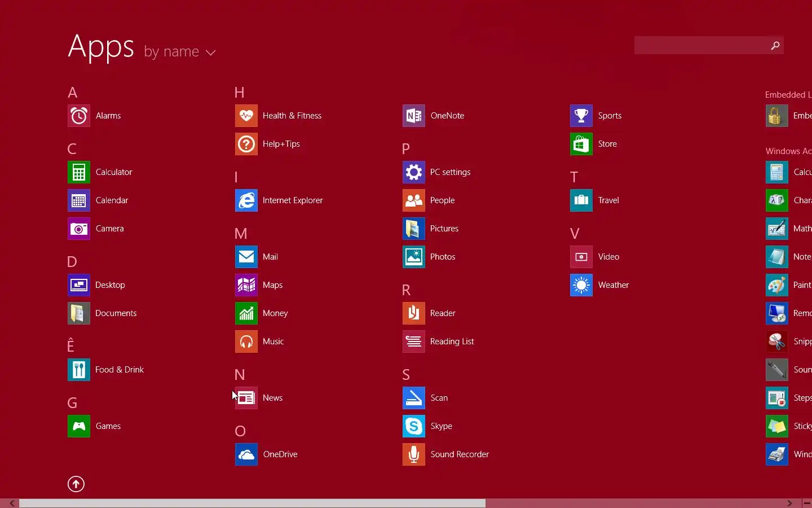Jump using the letter H heading
The image size is (812, 508).
(x=240, y=92)
